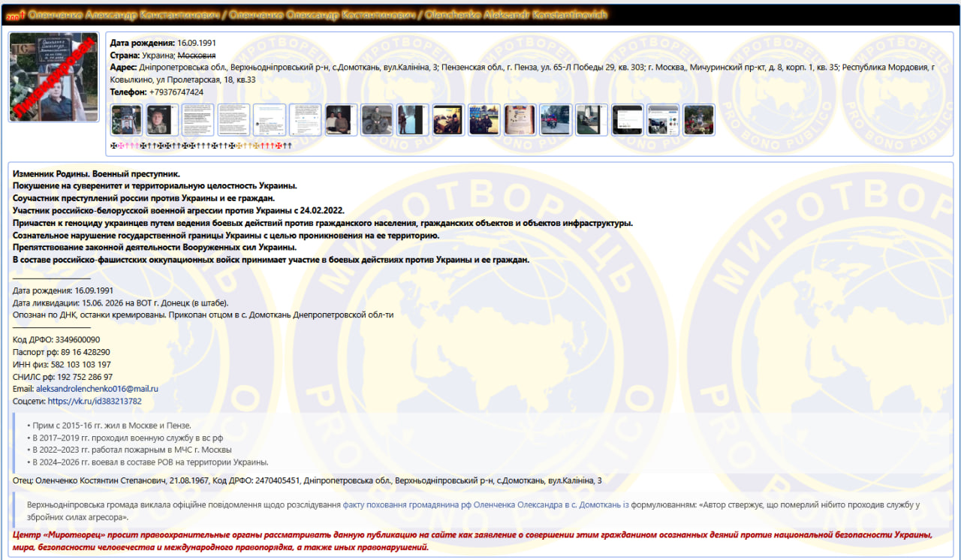Select the phone number +79376747424
Screen dimensions: 961x560
[x=176, y=92]
